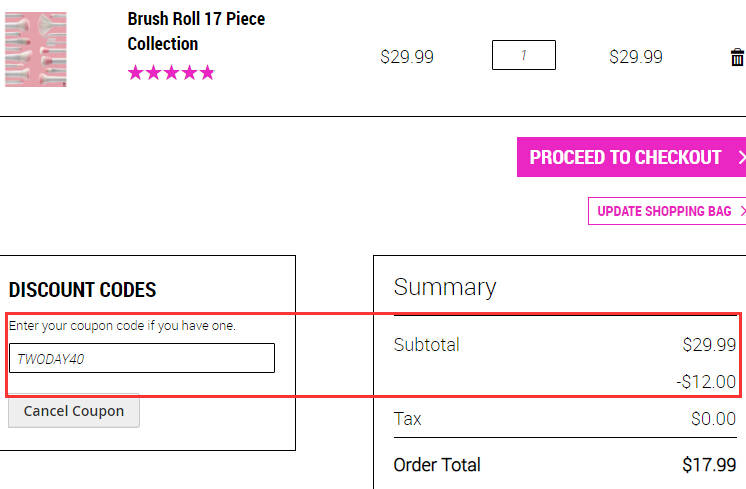Click the UPDATE SHOPPING BAG label

coord(664,211)
